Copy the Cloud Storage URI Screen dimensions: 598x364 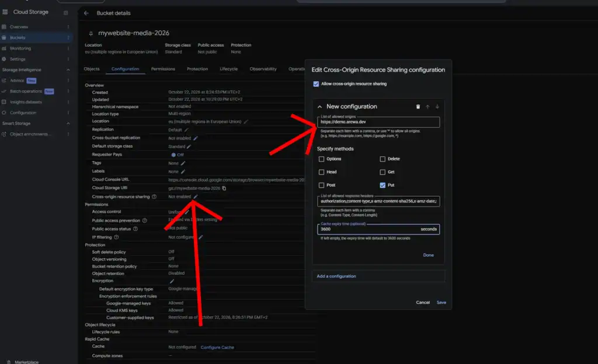tap(224, 188)
